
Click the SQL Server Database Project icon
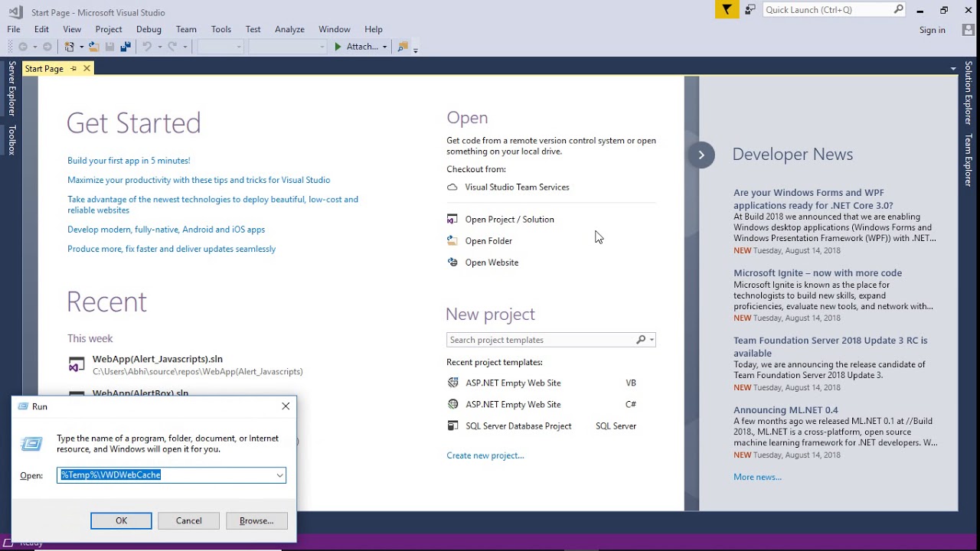point(452,425)
